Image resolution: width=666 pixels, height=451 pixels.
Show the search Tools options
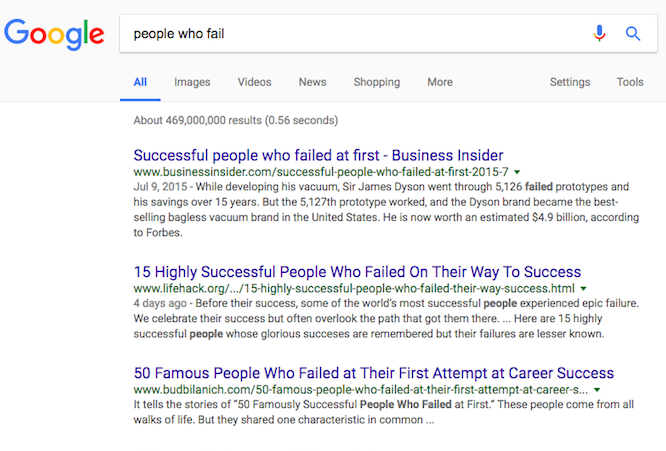630,82
